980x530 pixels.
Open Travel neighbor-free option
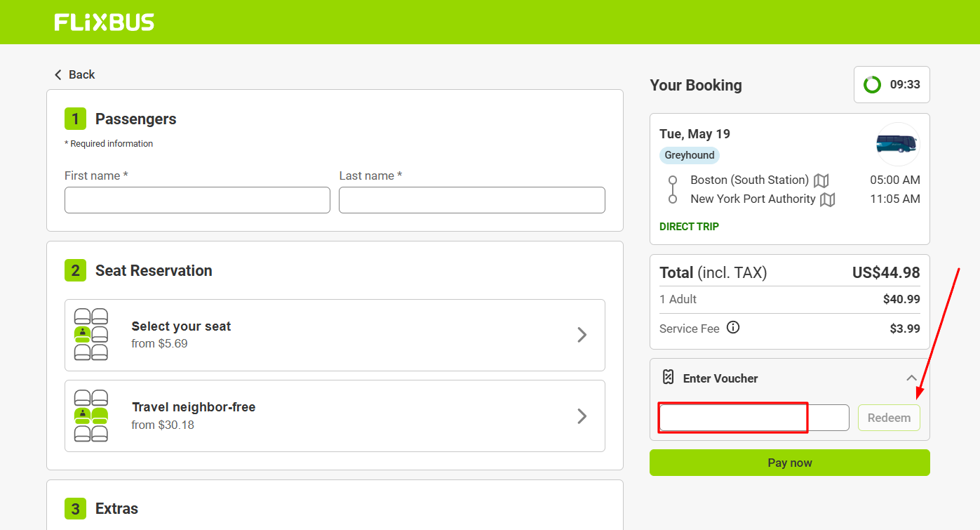tap(335, 416)
